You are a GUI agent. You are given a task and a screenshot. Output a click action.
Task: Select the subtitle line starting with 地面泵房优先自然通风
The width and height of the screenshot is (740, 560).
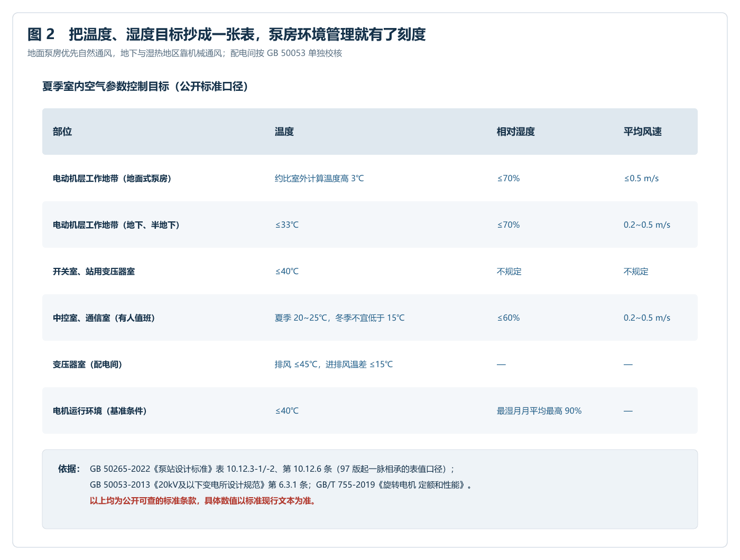tap(184, 53)
